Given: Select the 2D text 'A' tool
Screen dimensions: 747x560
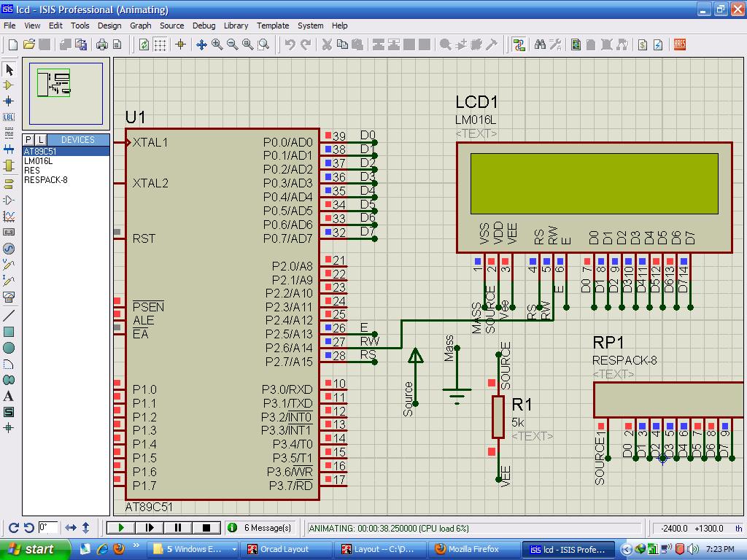Looking at the screenshot, I should (9, 396).
